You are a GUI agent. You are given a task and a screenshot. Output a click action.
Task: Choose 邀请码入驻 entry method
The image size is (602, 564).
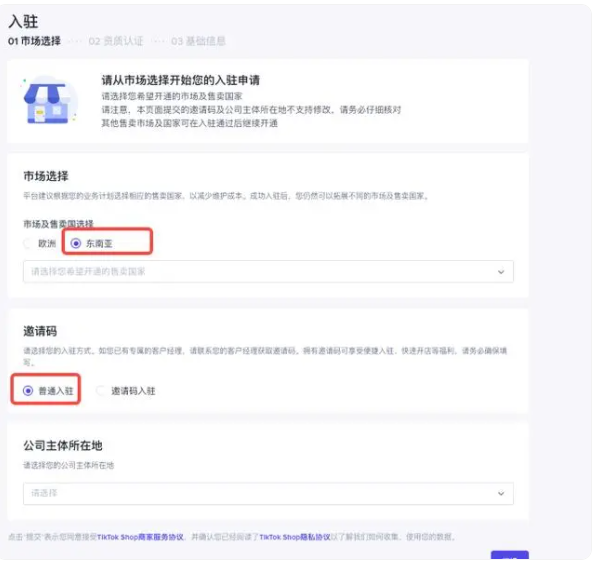(x=101, y=391)
